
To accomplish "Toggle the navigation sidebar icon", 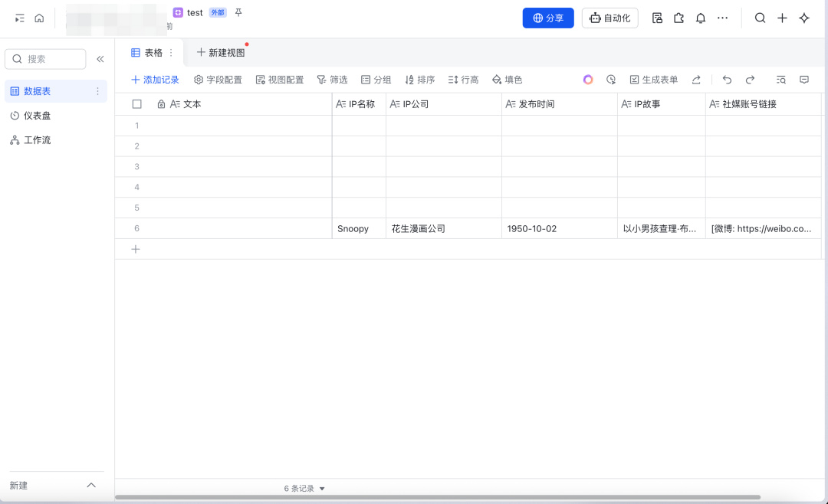I will coord(19,18).
